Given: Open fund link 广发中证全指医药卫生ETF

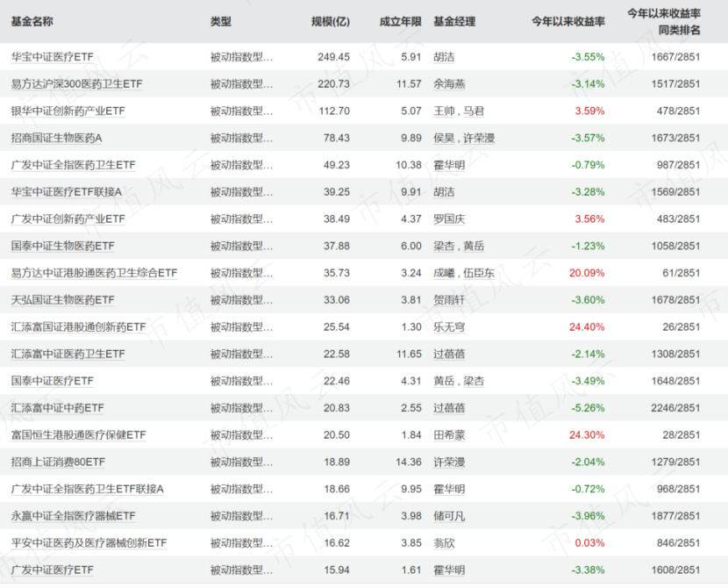Looking at the screenshot, I should coord(74,165).
